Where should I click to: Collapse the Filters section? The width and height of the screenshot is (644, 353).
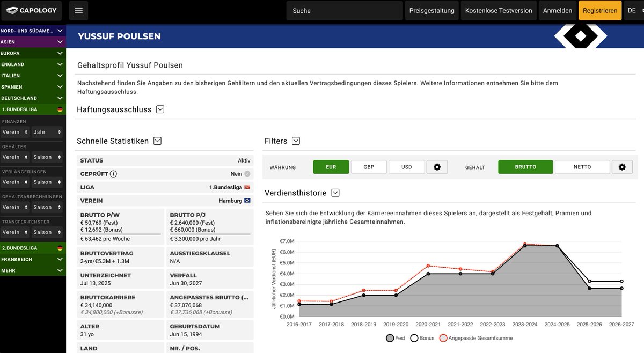click(296, 141)
